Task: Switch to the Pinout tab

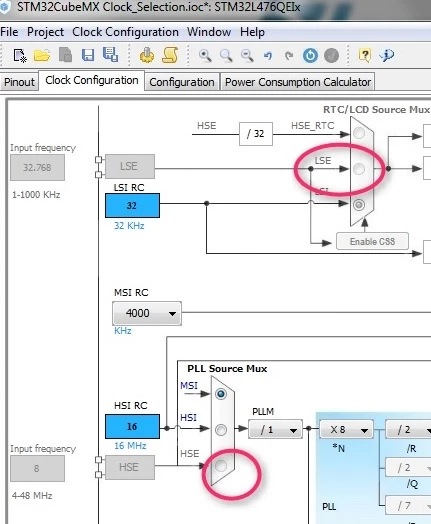Action: click(19, 82)
